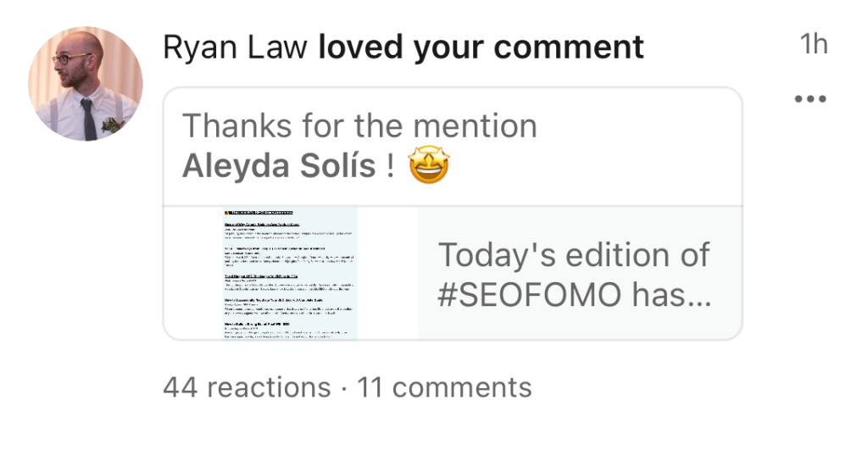Screen dimensions: 868x456
Task: Click "Today's edition of" preview text
Action: [x=574, y=254]
